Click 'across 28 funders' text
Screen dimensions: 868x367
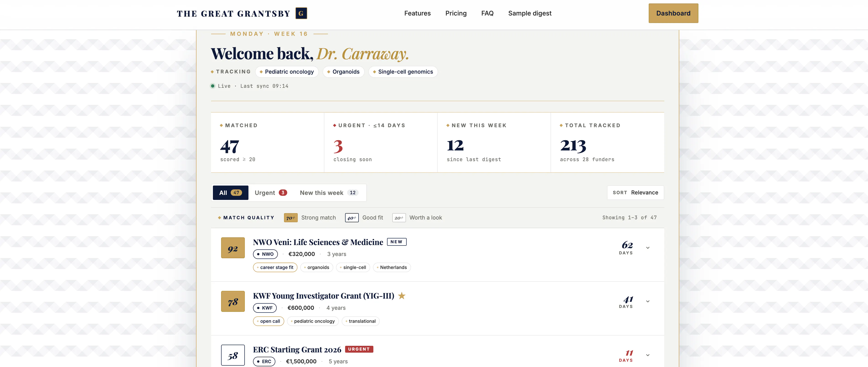click(587, 159)
